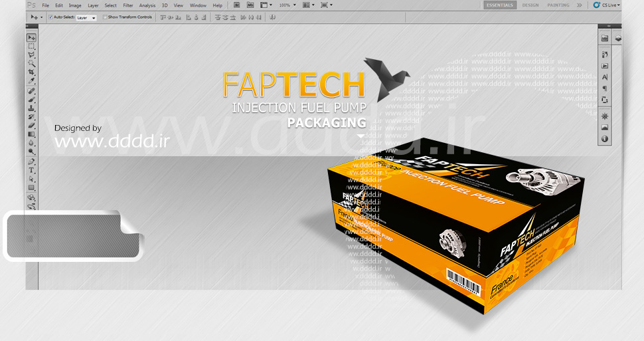Expand the collapsed panel dock arrows
This screenshot has width=644, height=341.
(609, 27)
